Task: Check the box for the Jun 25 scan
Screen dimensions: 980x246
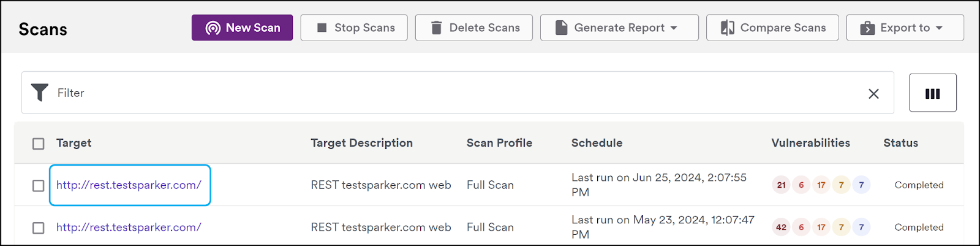Action: tap(39, 185)
